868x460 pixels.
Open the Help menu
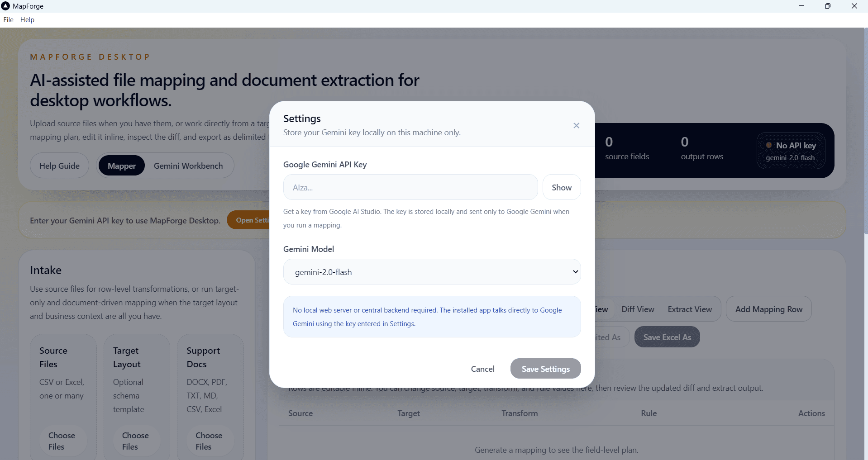pyautogui.click(x=27, y=20)
